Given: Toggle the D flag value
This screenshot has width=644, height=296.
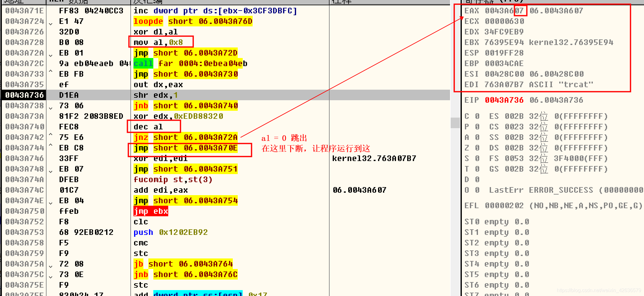Looking at the screenshot, I should pos(477,180).
